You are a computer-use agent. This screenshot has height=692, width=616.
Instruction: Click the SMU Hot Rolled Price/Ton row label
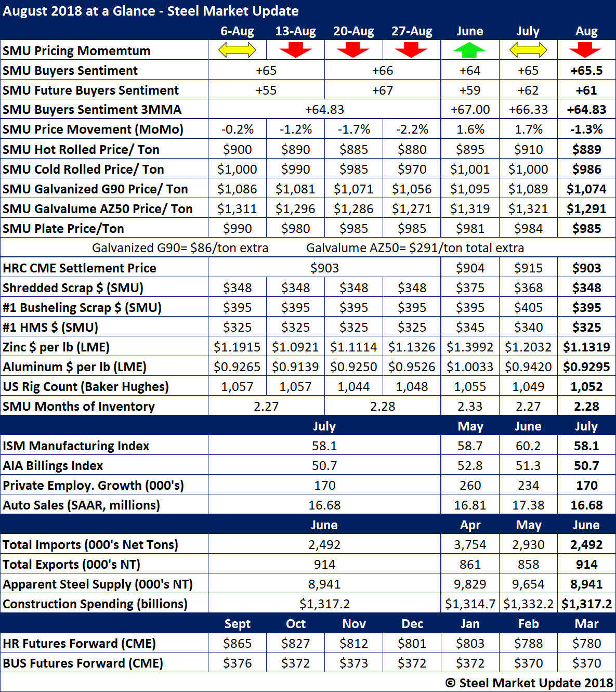coord(81,150)
